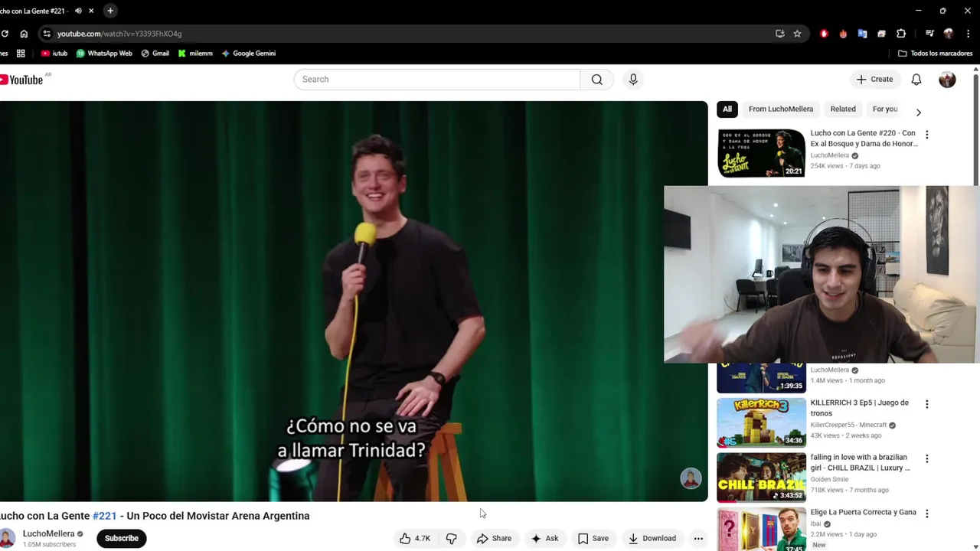Subscribe to LuchoMellera channel
Image resolution: width=980 pixels, height=551 pixels.
tap(122, 538)
